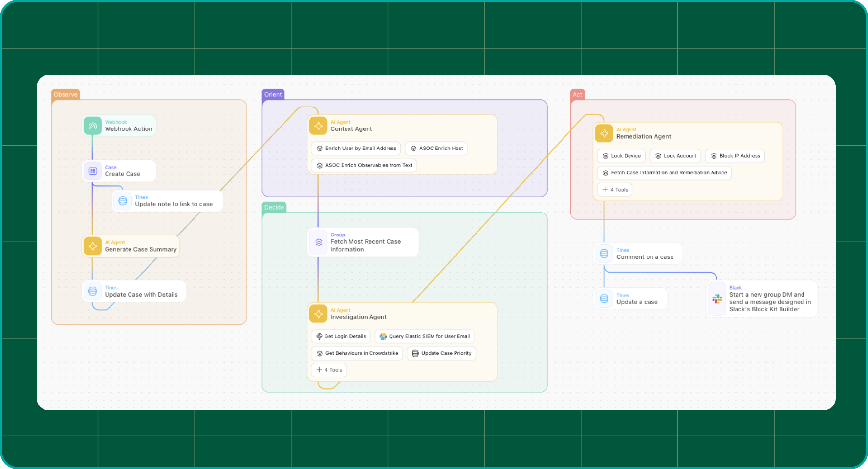868x469 pixels.
Task: Click the Update a case icon
Action: [x=604, y=298]
